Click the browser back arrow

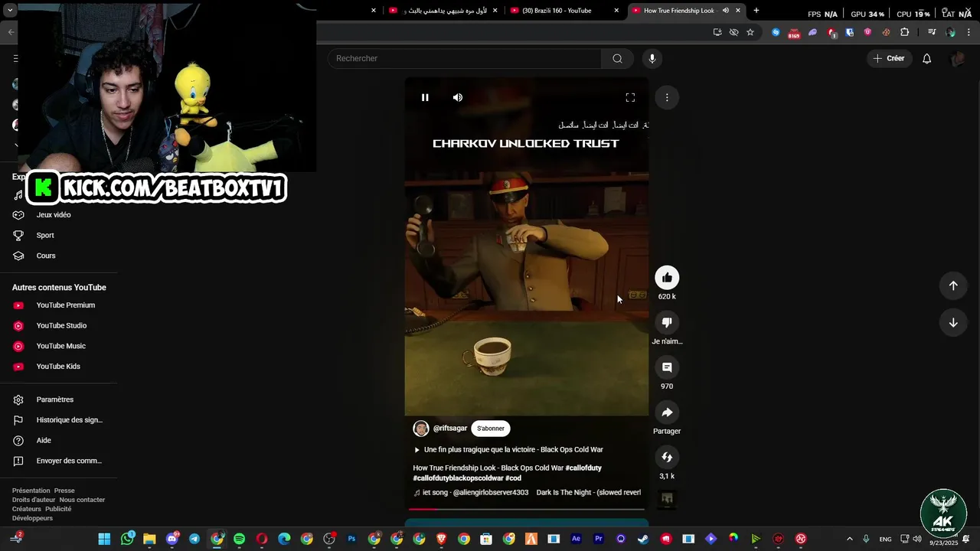coord(11,32)
